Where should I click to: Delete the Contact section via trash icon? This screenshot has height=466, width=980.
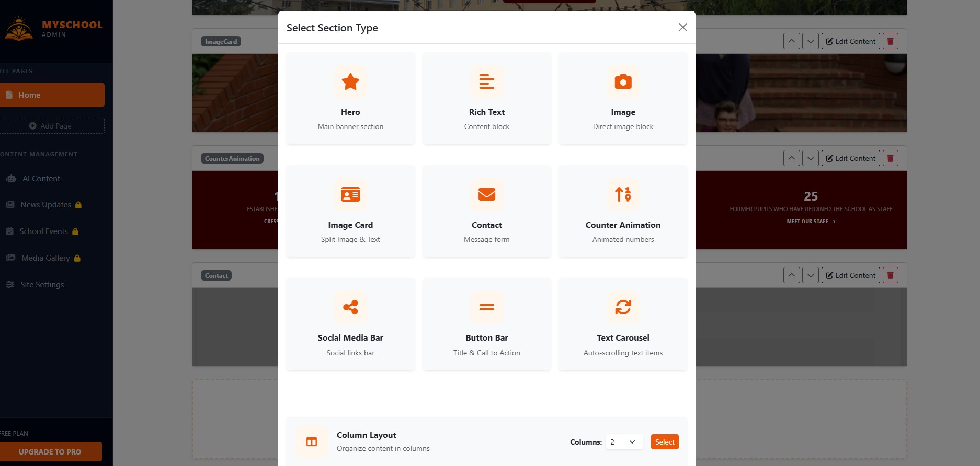pyautogui.click(x=890, y=275)
